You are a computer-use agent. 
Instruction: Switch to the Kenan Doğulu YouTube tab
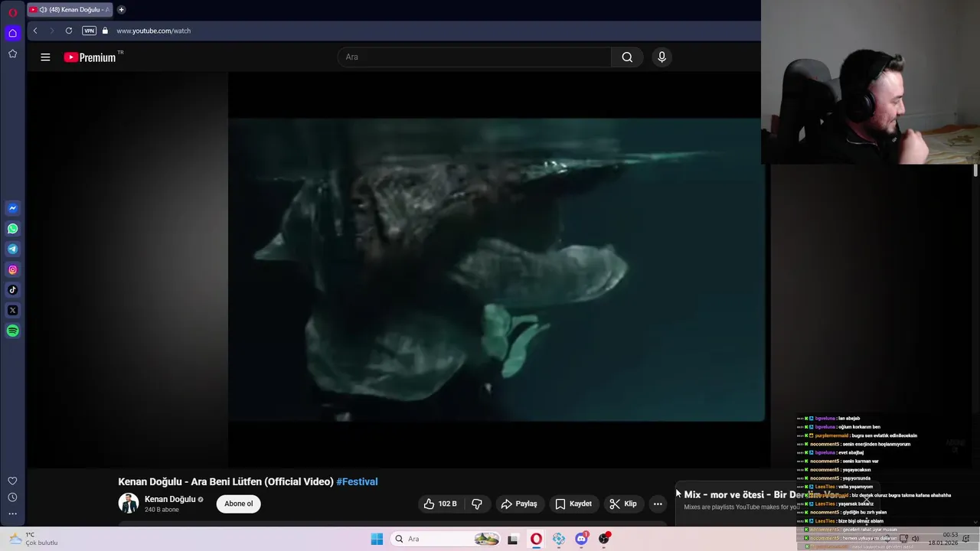tap(69, 10)
